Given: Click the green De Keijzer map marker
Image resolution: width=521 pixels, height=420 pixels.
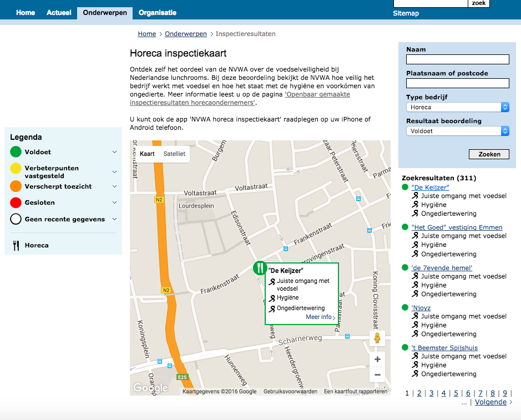Looking at the screenshot, I should 260,268.
